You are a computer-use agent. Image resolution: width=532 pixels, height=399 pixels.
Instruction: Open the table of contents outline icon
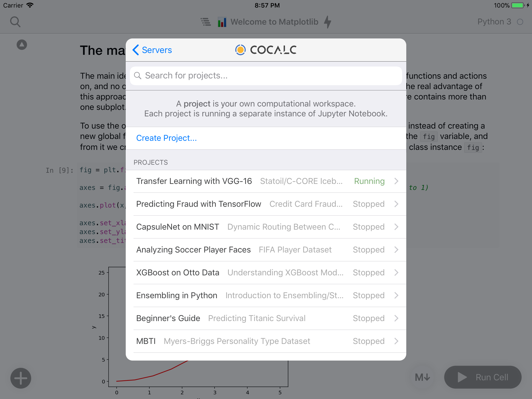[206, 22]
